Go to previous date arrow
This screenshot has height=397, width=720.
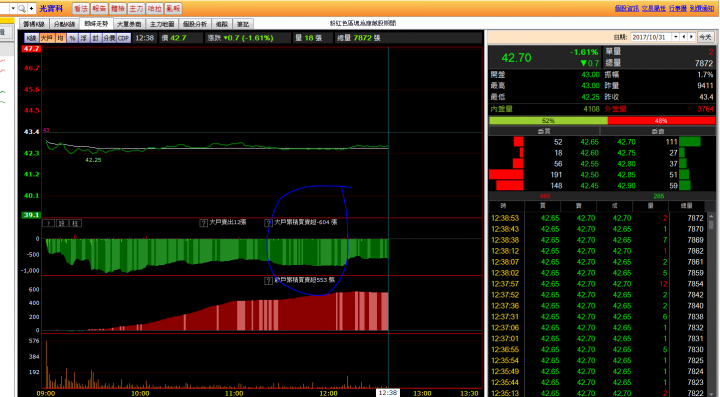pyautogui.click(x=684, y=37)
